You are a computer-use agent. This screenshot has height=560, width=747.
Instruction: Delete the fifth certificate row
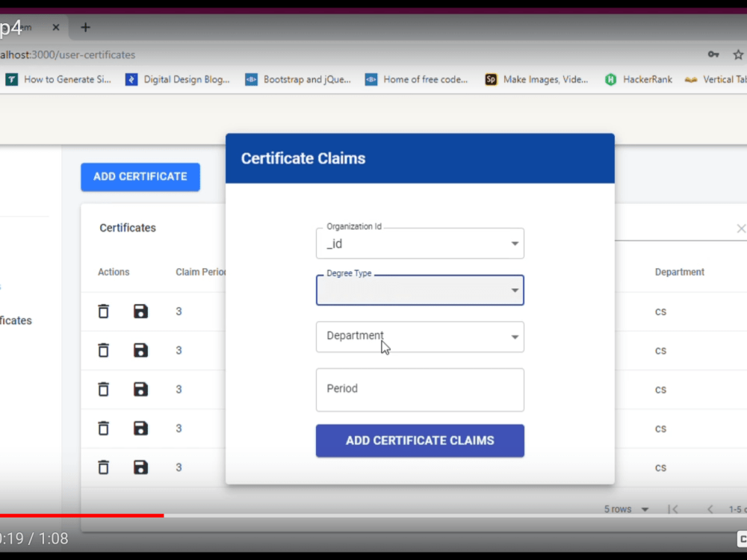[103, 467]
